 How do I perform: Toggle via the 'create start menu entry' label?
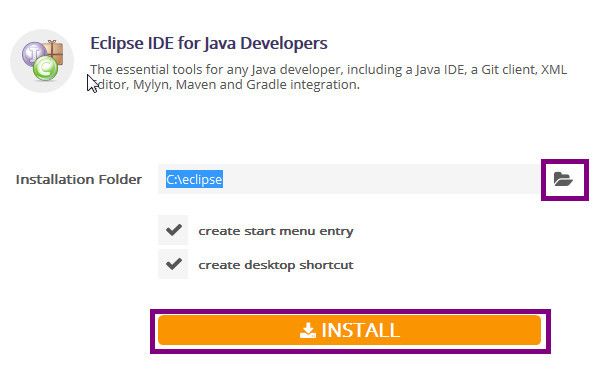click(x=276, y=231)
